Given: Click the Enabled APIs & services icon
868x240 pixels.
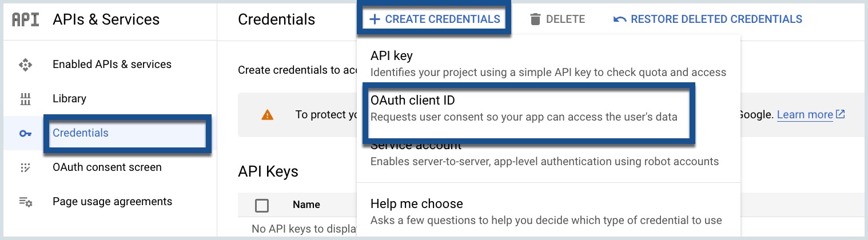Looking at the screenshot, I should click(25, 65).
